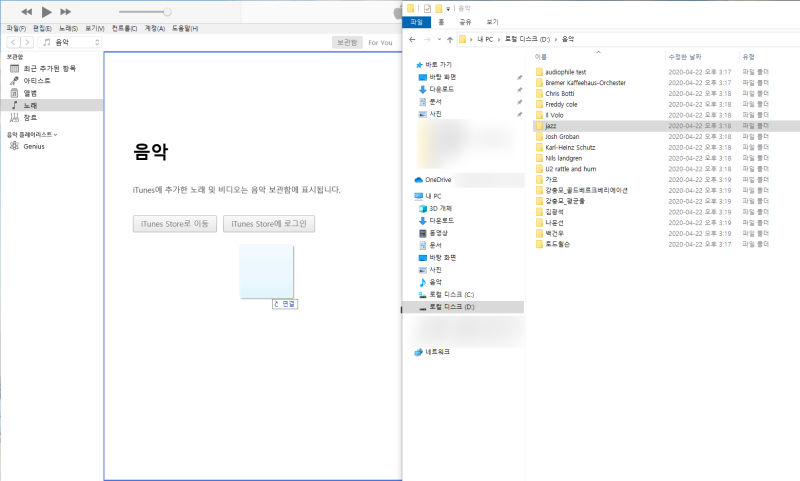
Task: Go up one folder level in Explorer
Action: (449, 39)
